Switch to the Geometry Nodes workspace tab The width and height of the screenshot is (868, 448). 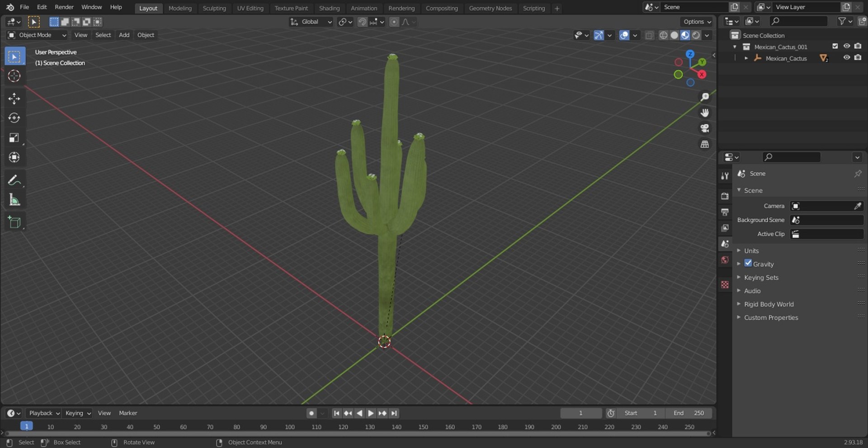(490, 8)
